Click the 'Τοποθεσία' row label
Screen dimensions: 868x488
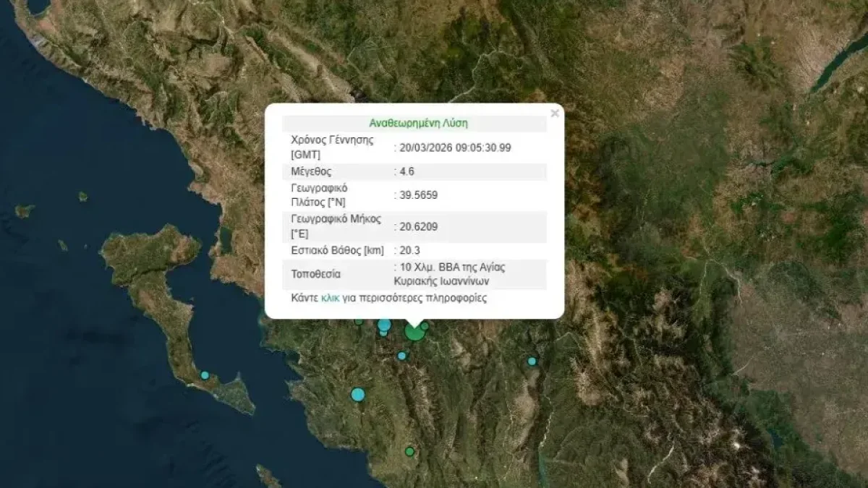coord(315,274)
